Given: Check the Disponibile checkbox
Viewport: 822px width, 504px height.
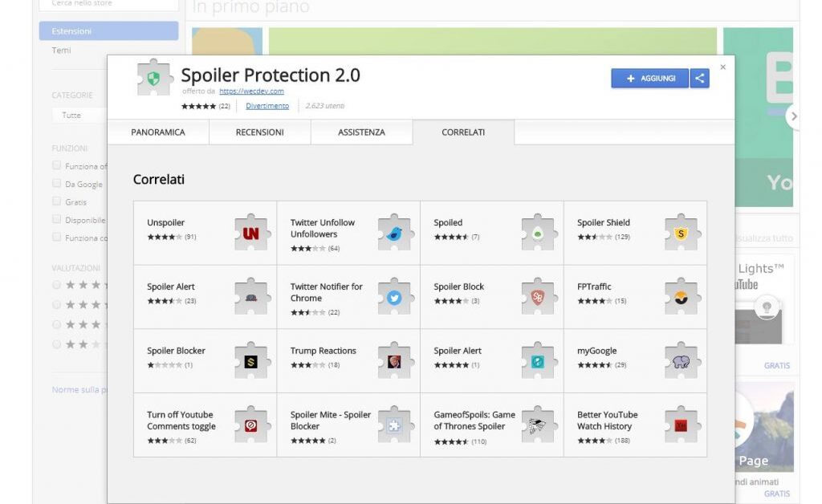Looking at the screenshot, I should [x=57, y=219].
